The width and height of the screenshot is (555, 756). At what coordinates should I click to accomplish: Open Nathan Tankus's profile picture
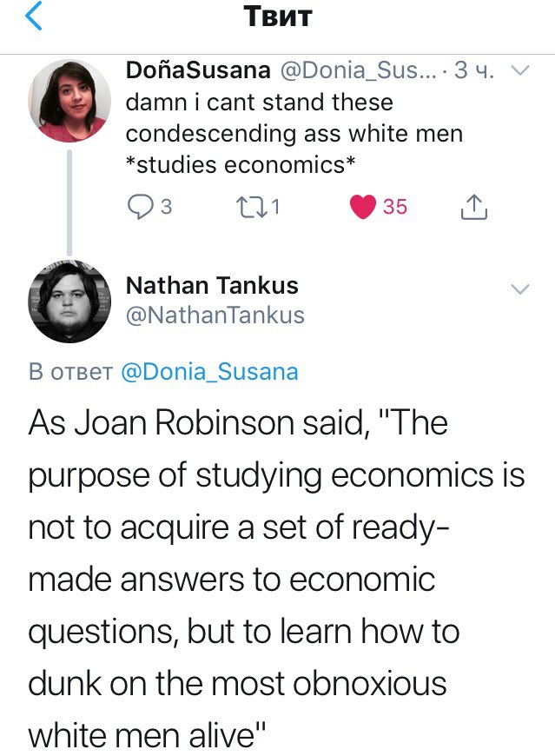click(x=69, y=301)
